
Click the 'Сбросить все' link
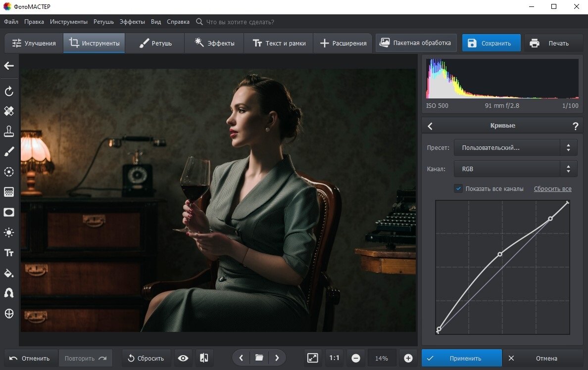(x=552, y=189)
